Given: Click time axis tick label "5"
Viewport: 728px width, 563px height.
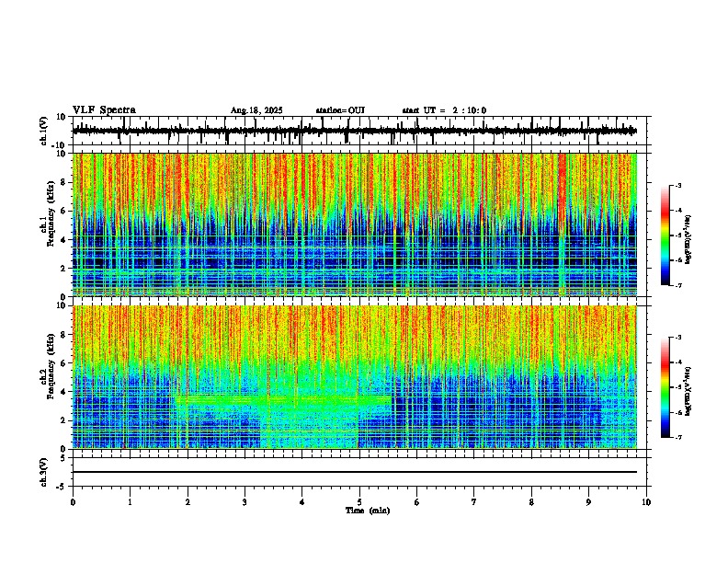Looking at the screenshot, I should pyautogui.click(x=359, y=502).
